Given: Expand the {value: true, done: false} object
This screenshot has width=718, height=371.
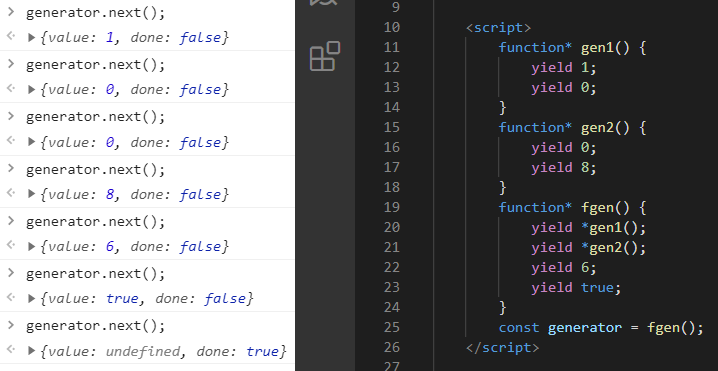Looking at the screenshot, I should (32, 299).
